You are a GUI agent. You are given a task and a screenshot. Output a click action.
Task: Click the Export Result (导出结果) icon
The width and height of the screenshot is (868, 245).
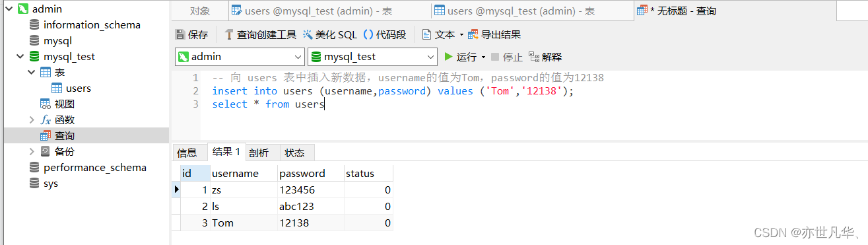(473, 34)
